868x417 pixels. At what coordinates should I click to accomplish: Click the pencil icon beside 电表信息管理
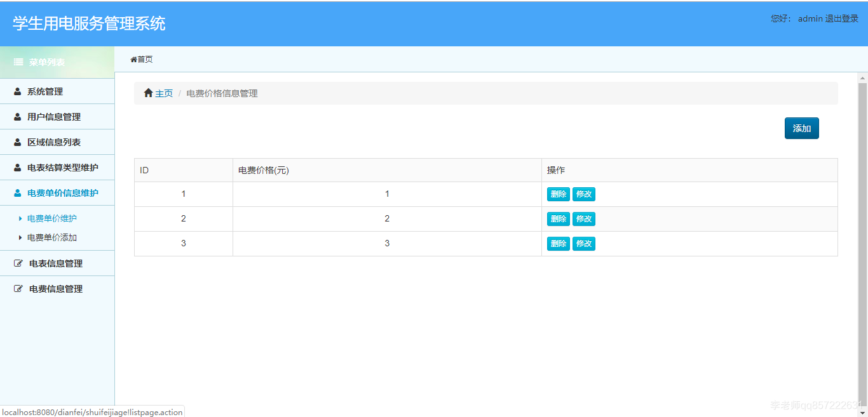click(x=17, y=263)
